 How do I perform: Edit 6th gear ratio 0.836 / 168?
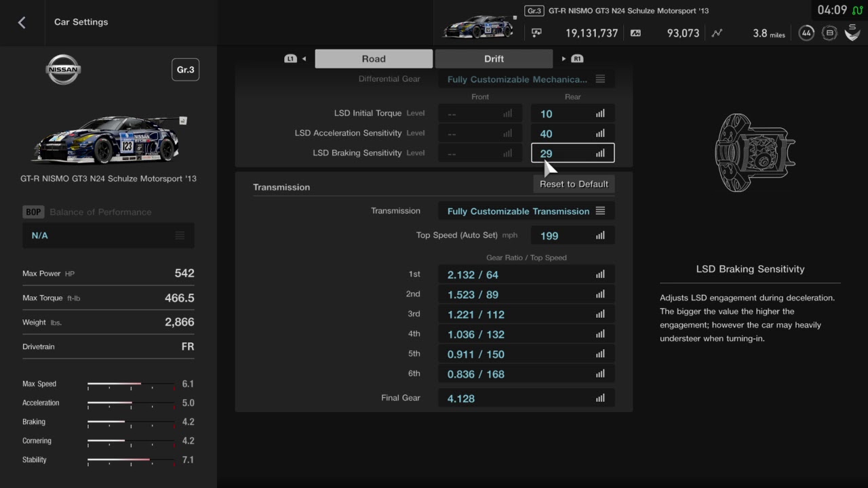(x=526, y=373)
